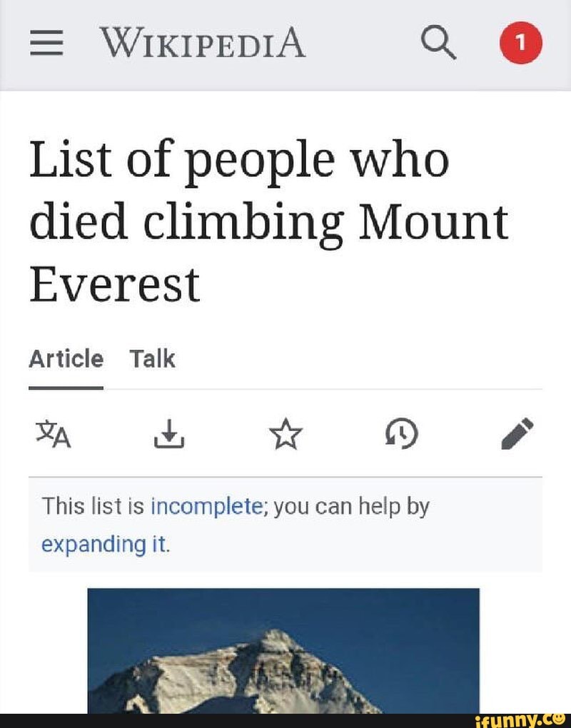Click the "This list is" notice text
The width and height of the screenshot is (571, 728).
(93, 507)
